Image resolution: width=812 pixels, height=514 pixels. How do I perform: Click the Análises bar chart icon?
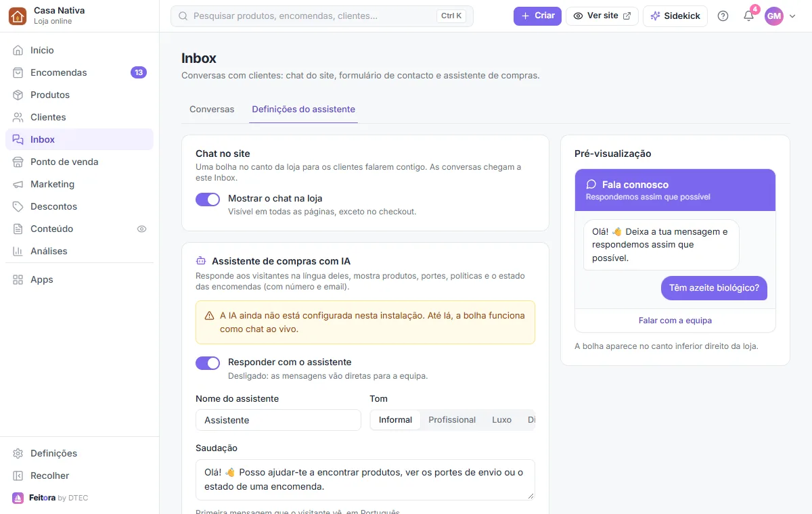[x=18, y=251]
